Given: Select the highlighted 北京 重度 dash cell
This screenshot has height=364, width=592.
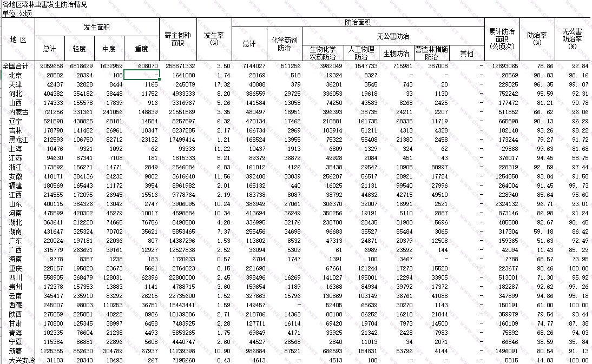Looking at the screenshot, I should (x=142, y=75).
